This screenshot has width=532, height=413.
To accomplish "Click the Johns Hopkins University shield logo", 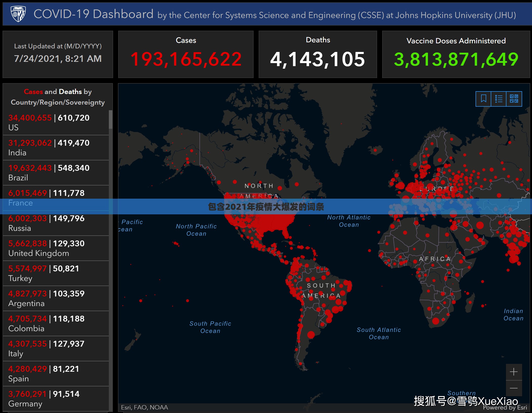I will tap(18, 14).
